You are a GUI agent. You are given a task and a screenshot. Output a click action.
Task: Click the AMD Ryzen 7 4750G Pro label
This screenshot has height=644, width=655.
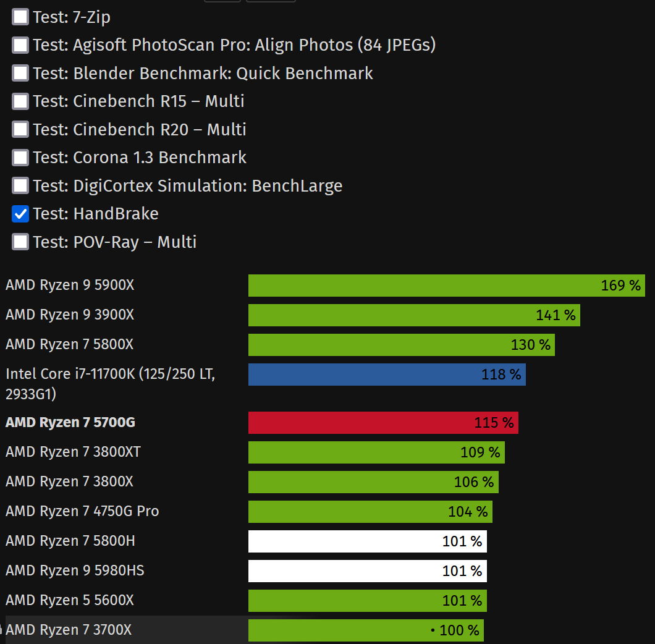pyautogui.click(x=82, y=512)
